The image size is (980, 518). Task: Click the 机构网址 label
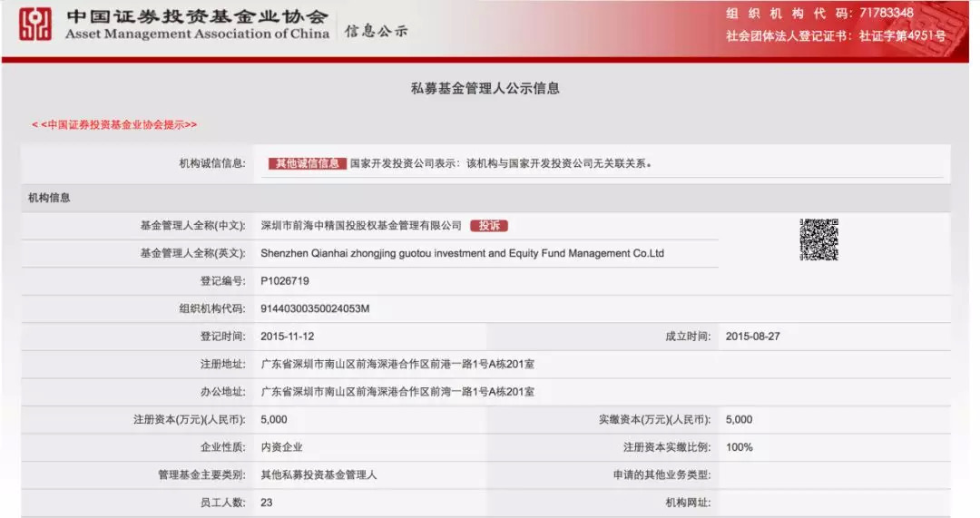click(x=688, y=503)
